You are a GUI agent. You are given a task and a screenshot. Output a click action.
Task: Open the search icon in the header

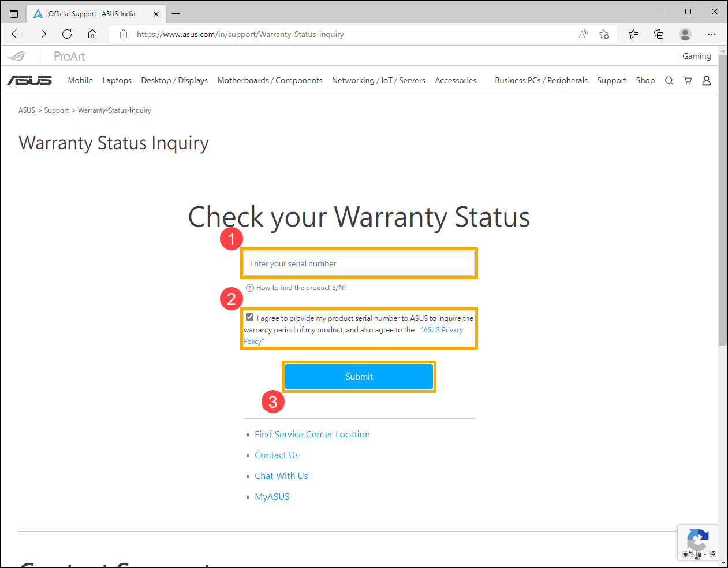click(x=669, y=80)
